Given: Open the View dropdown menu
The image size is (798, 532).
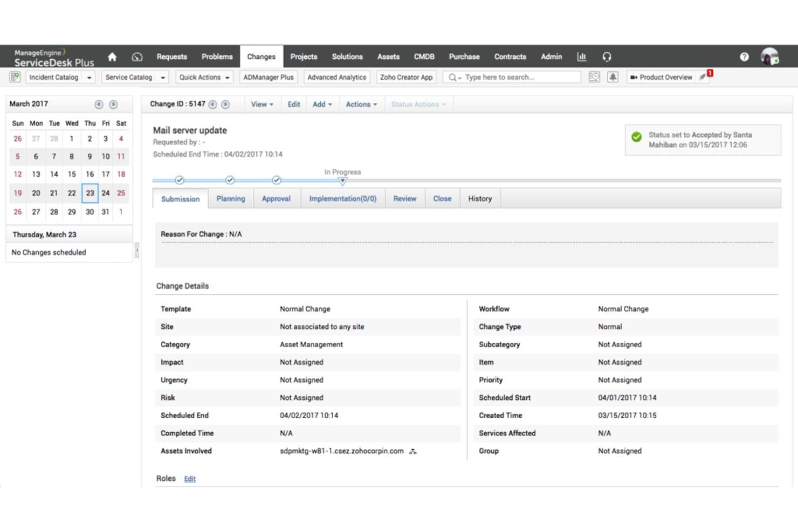Looking at the screenshot, I should pyautogui.click(x=262, y=104).
